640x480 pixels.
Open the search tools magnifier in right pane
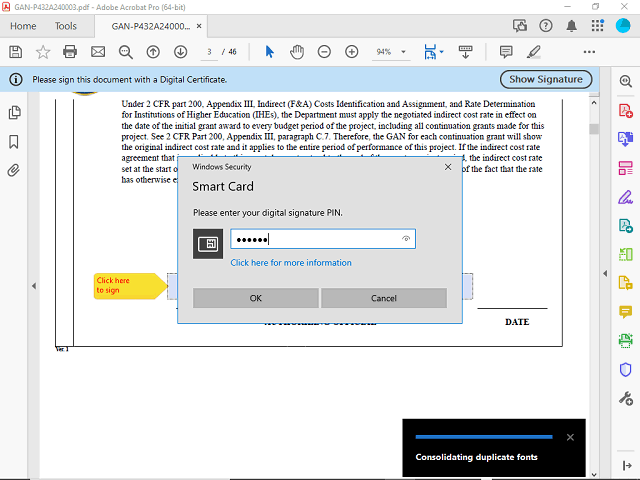[625, 81]
